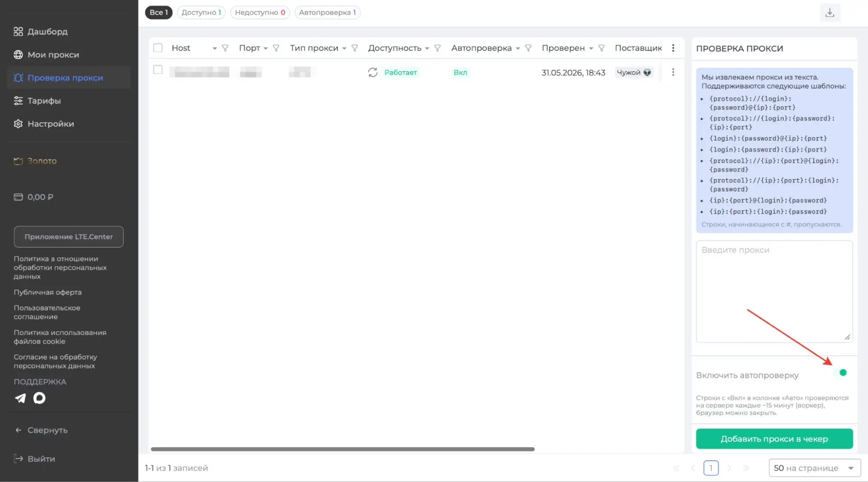Click the Доступность filter icon
Image resolution: width=868 pixels, height=482 pixels.
tap(437, 48)
